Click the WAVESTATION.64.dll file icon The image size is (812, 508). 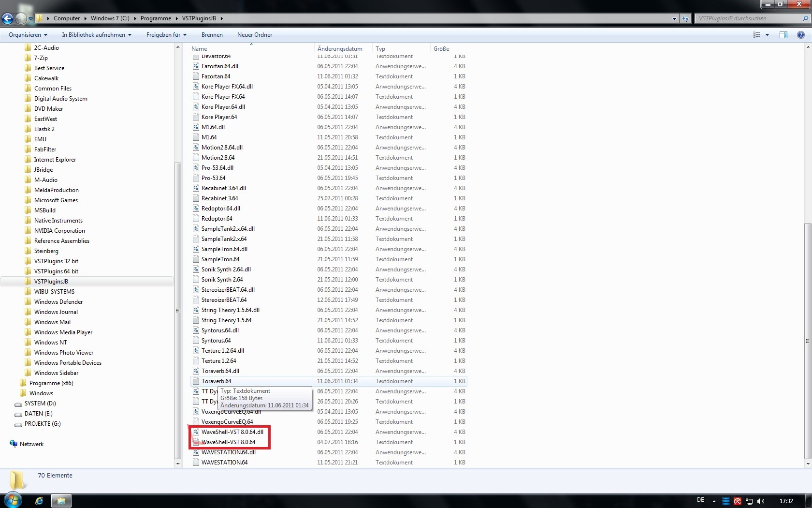(x=196, y=452)
